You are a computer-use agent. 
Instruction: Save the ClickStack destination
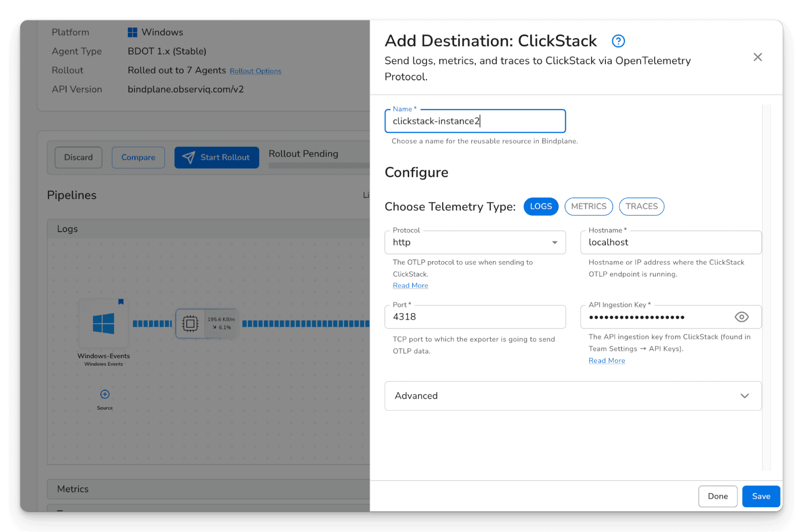pos(761,496)
